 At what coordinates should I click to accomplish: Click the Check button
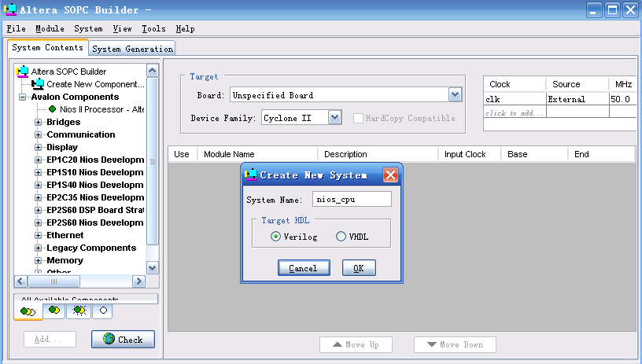coord(123,339)
